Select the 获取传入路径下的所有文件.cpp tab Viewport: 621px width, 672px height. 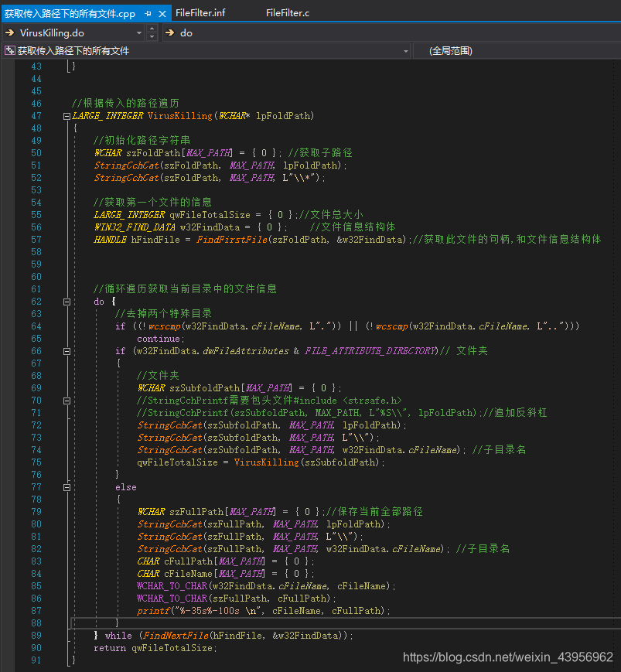70,14
